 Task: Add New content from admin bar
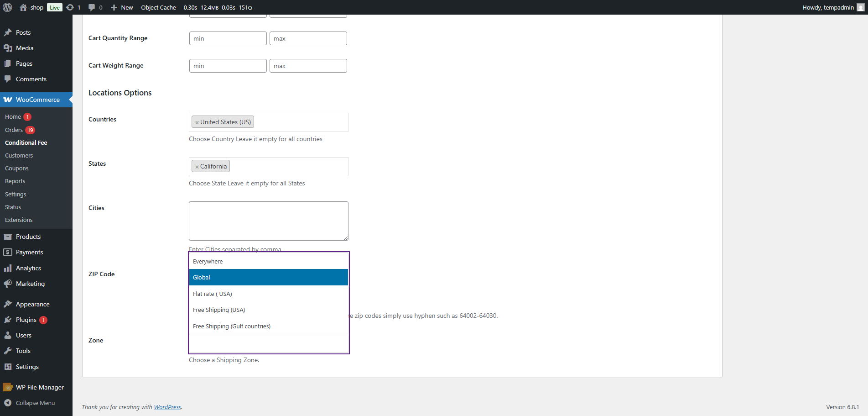122,7
